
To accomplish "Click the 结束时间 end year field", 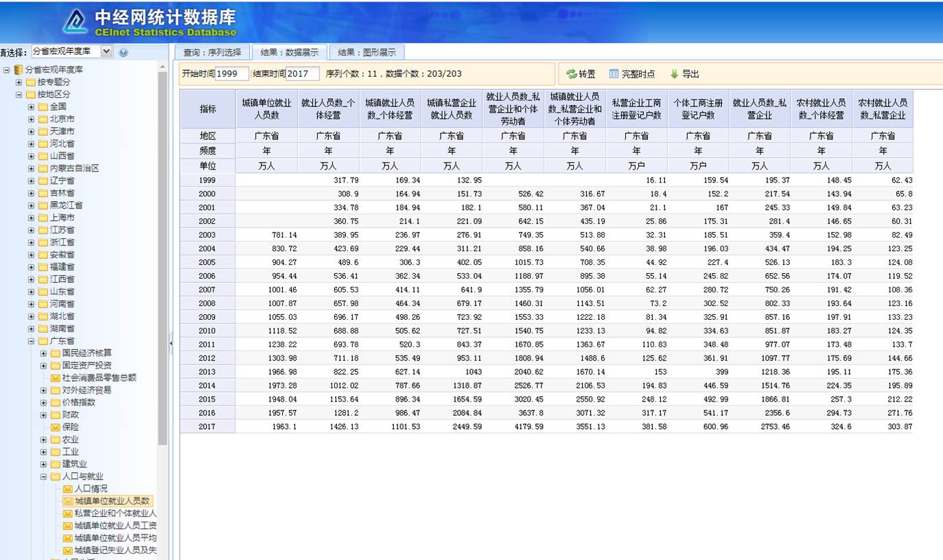I will click(303, 74).
